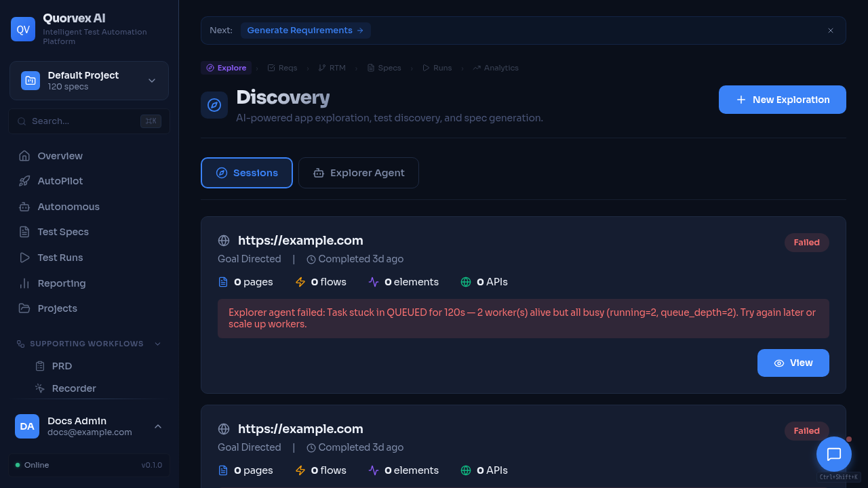Open the Reporting page

[89, 283]
